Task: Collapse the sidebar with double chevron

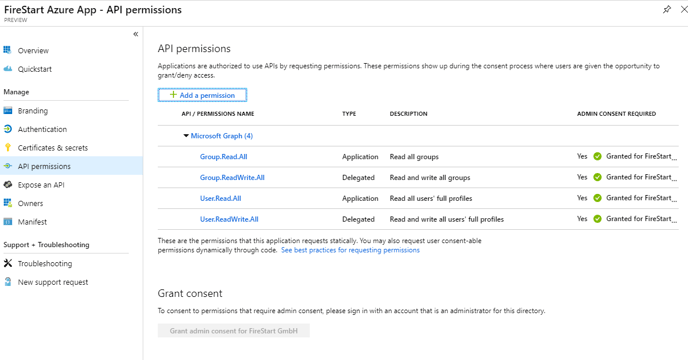Action: [136, 34]
